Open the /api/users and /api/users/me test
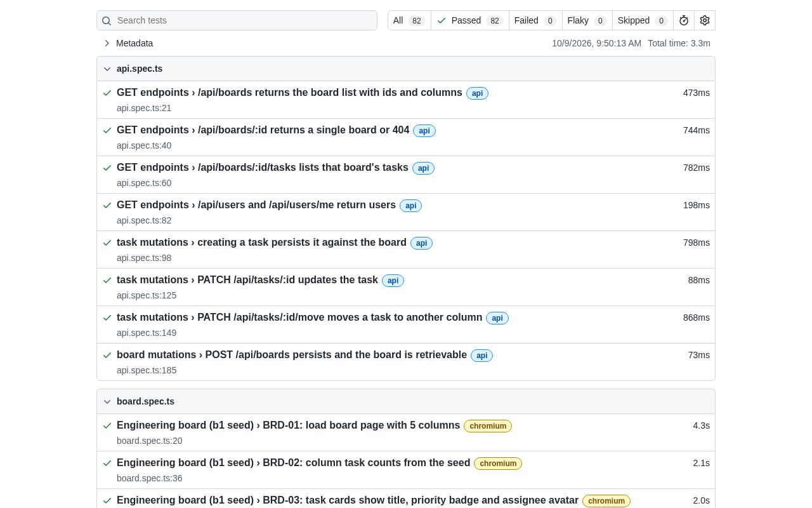812x508 pixels. (x=256, y=205)
